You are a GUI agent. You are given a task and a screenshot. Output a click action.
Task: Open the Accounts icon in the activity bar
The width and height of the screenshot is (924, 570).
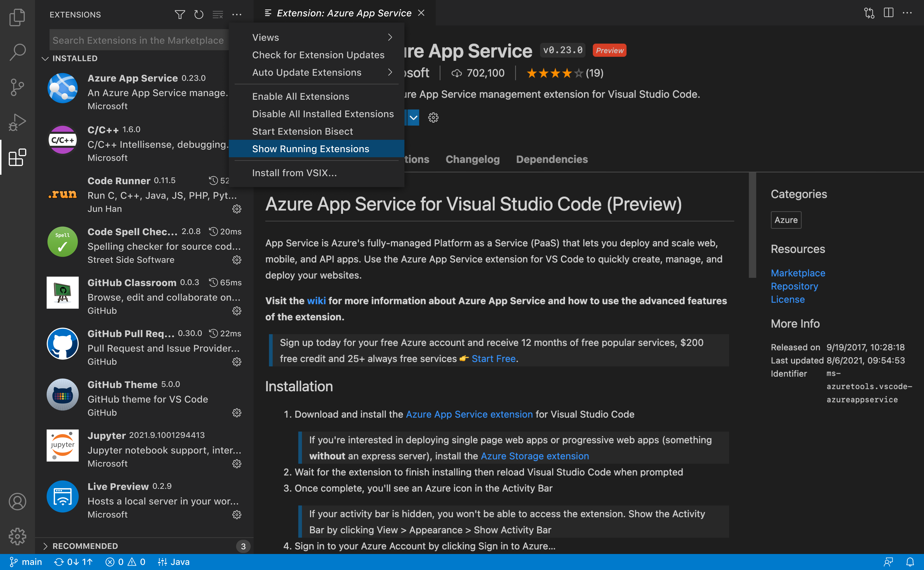pos(17,501)
